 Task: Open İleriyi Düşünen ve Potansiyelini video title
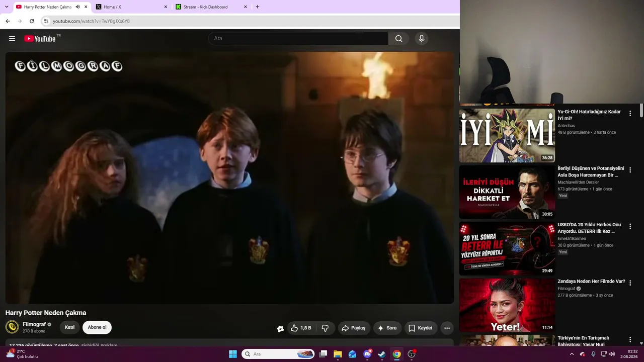591,171
